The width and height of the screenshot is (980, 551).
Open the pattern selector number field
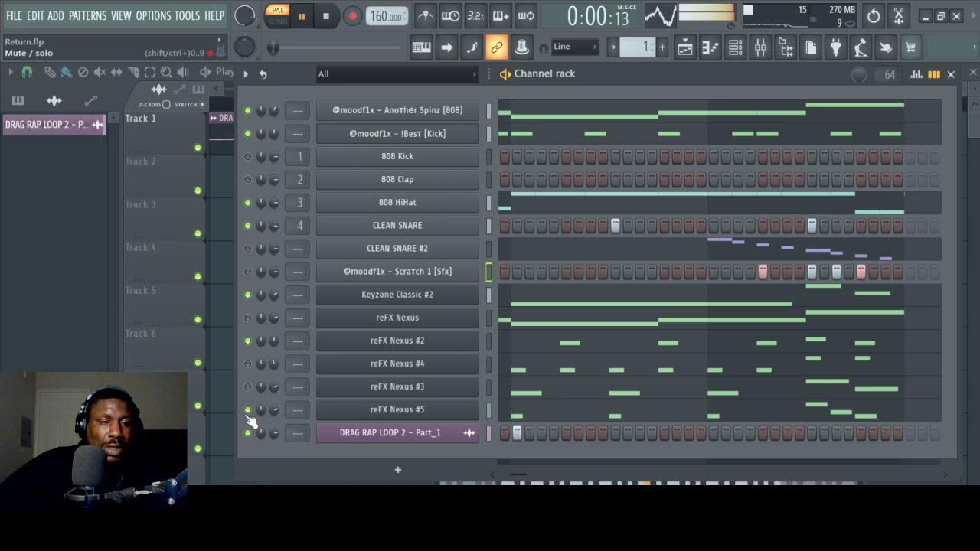638,47
